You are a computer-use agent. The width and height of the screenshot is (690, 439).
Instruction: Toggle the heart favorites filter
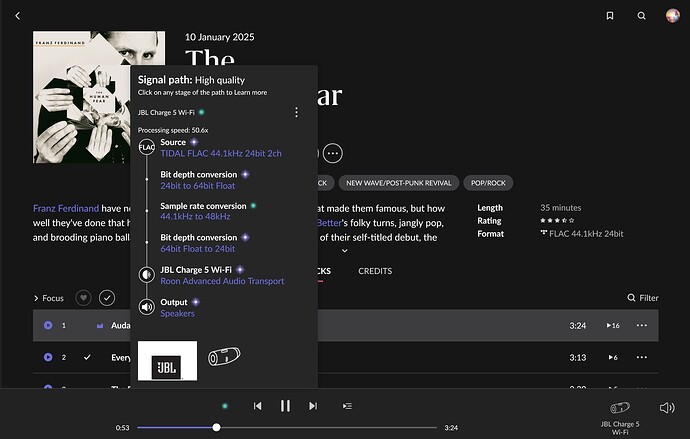pos(83,298)
